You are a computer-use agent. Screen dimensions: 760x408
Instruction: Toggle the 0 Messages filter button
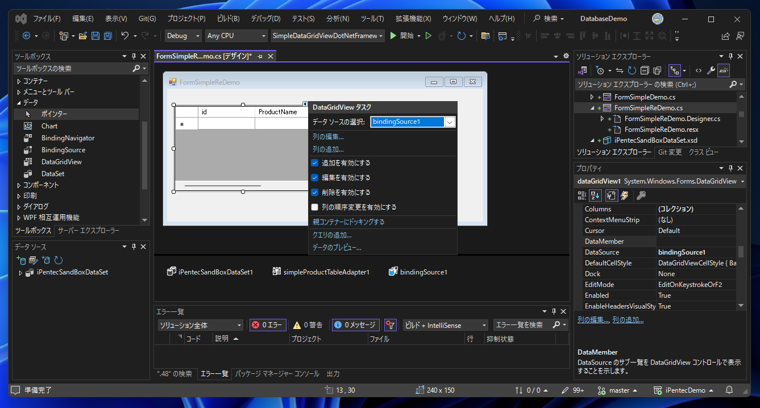356,325
